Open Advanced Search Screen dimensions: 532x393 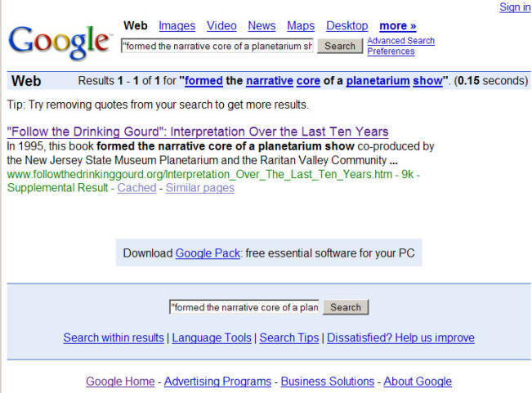click(400, 41)
